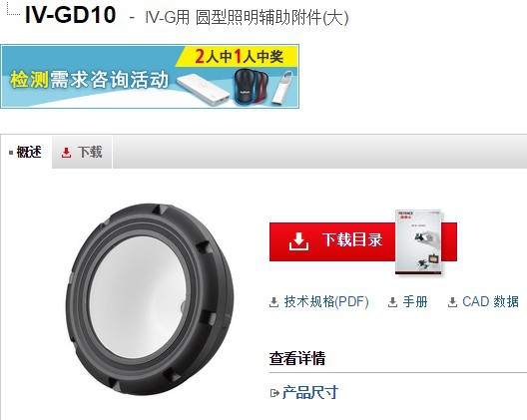527x420 pixels.
Task: Open the 产品尺寸 product dimensions link
Action: (x=309, y=392)
